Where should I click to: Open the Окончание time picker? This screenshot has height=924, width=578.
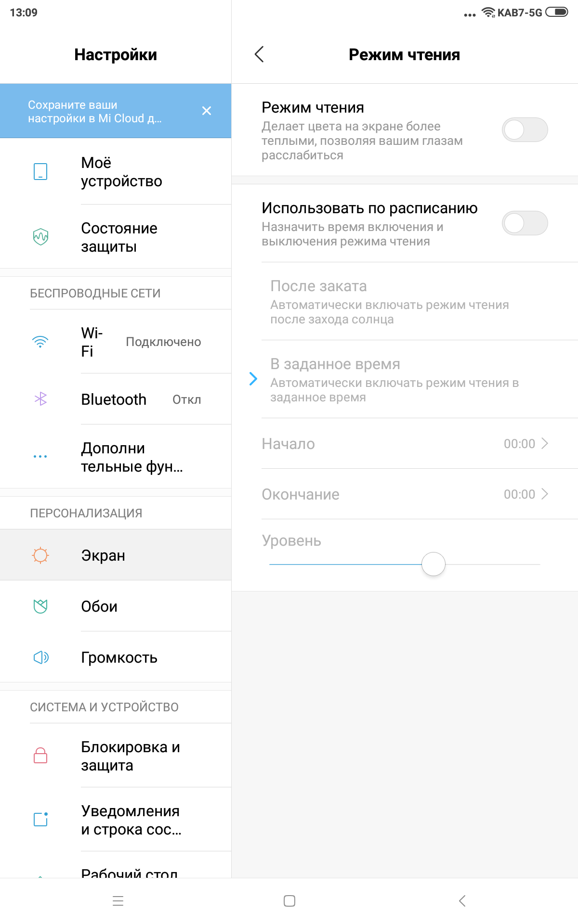[405, 494]
